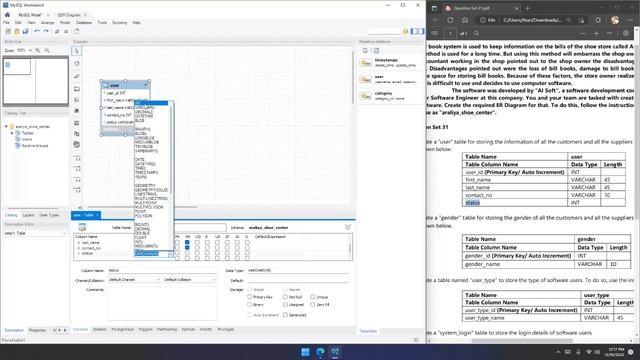Switch to the Foreign Keys tab
Viewport: 640px width, 360px height.
[x=122, y=329]
